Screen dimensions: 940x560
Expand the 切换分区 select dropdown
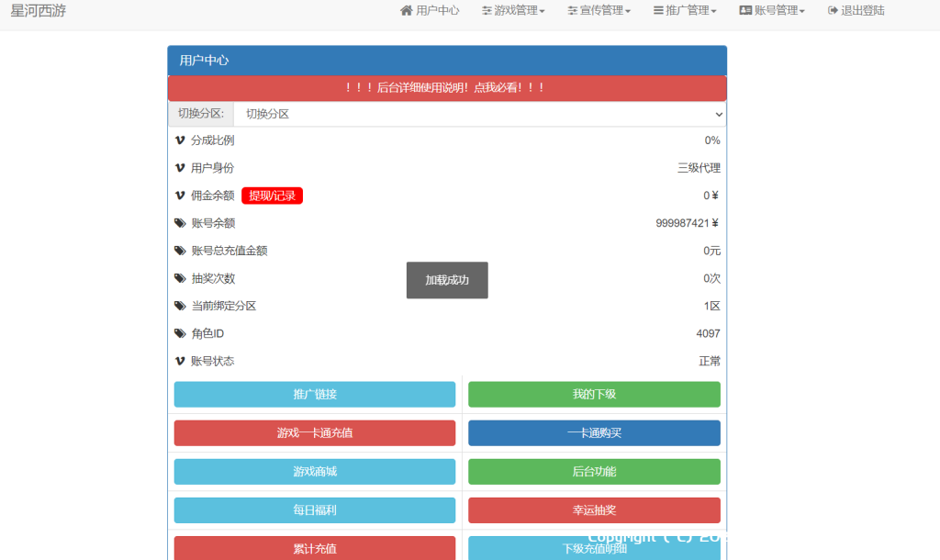point(478,114)
